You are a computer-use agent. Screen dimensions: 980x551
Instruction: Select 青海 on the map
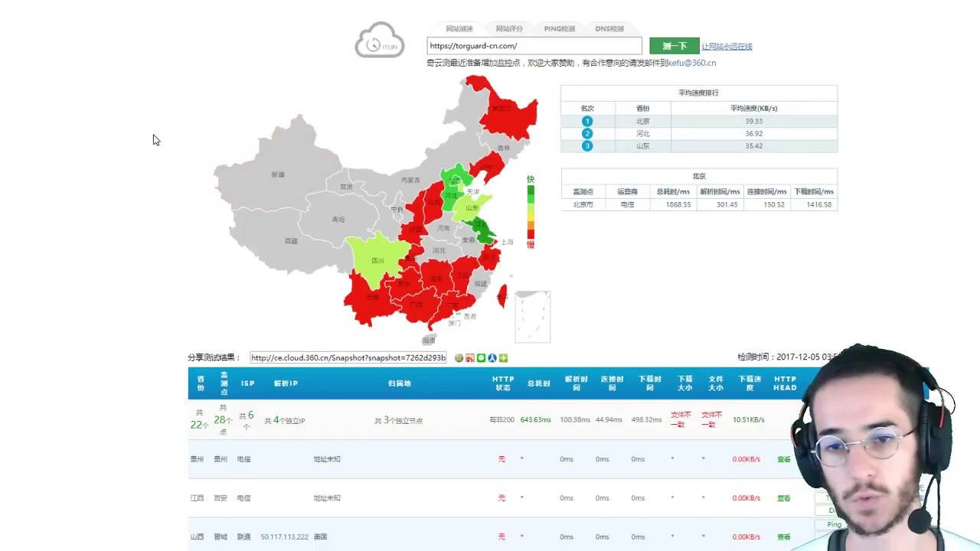(338, 219)
